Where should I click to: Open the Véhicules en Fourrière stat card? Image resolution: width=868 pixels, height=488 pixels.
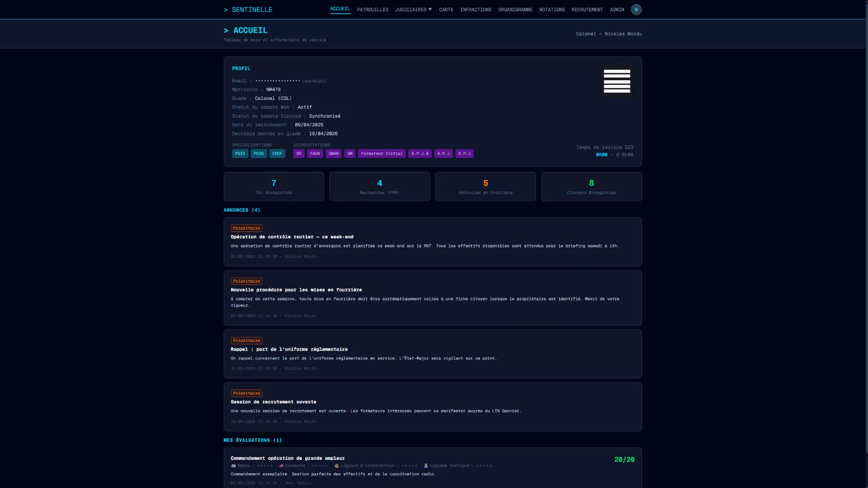(x=486, y=186)
